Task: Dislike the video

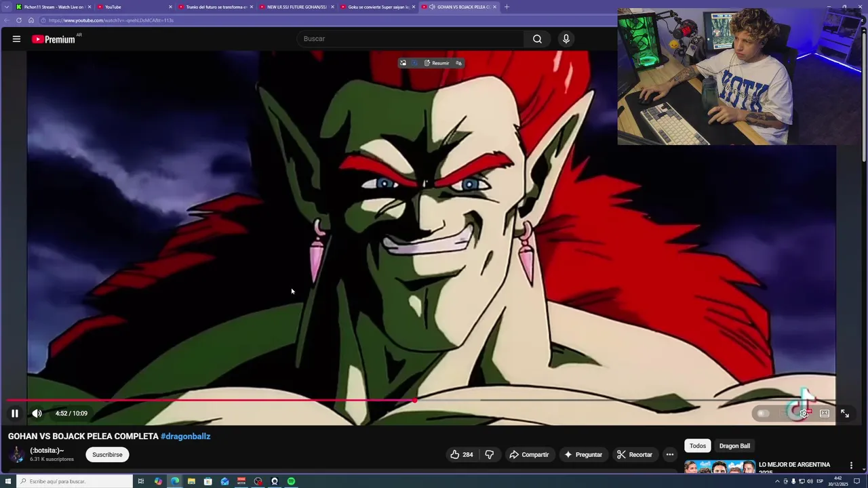Action: (x=489, y=455)
